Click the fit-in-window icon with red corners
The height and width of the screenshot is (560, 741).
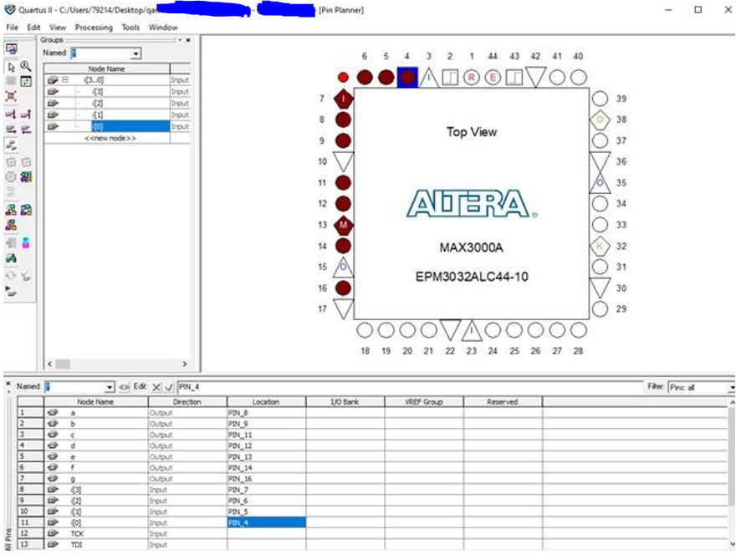(x=12, y=96)
